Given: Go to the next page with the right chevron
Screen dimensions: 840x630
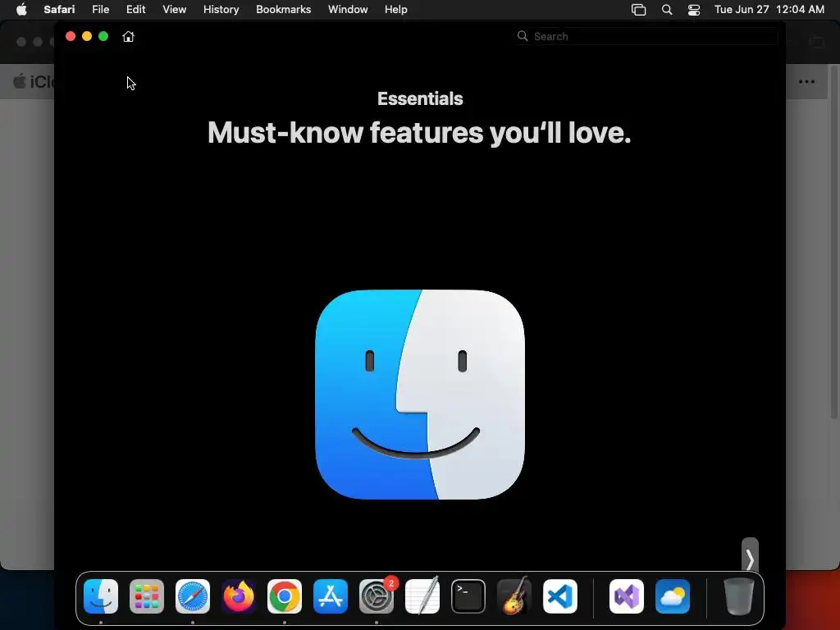Looking at the screenshot, I should tap(750, 559).
